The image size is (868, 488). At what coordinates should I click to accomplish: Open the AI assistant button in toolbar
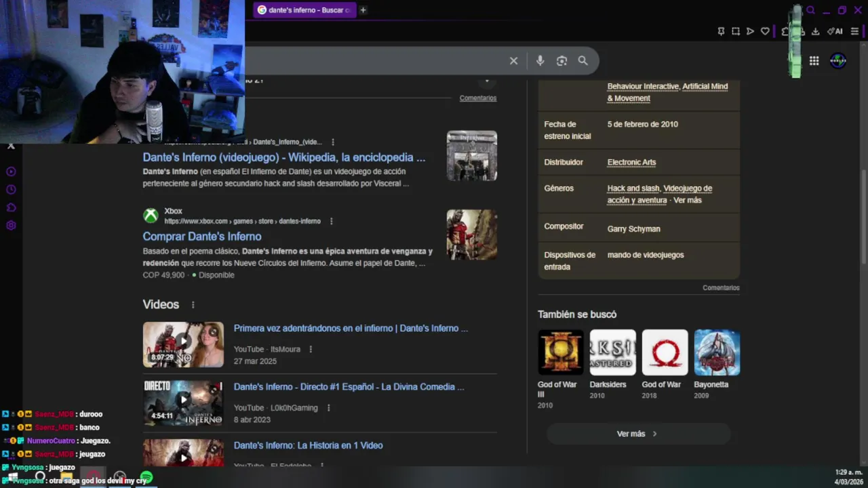tap(835, 31)
